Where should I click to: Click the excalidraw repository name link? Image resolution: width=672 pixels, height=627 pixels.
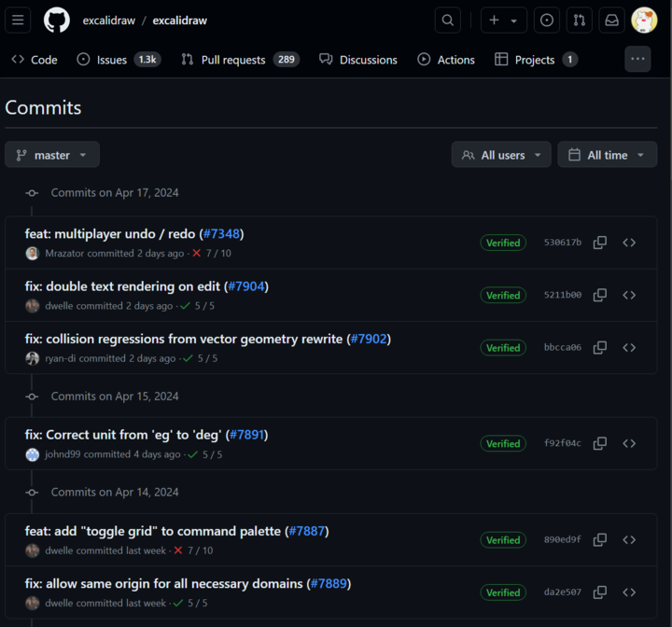179,21
